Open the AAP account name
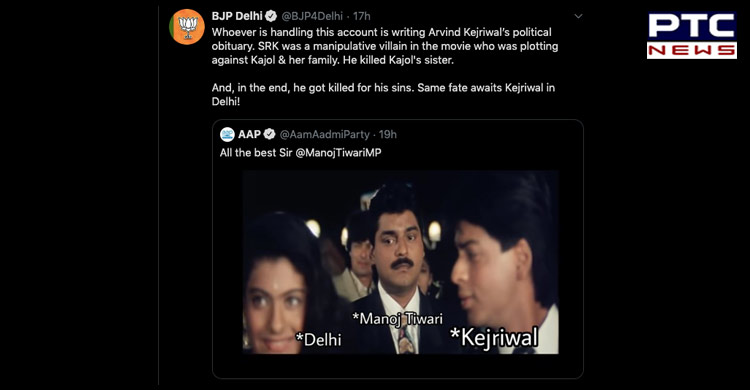 coord(249,134)
